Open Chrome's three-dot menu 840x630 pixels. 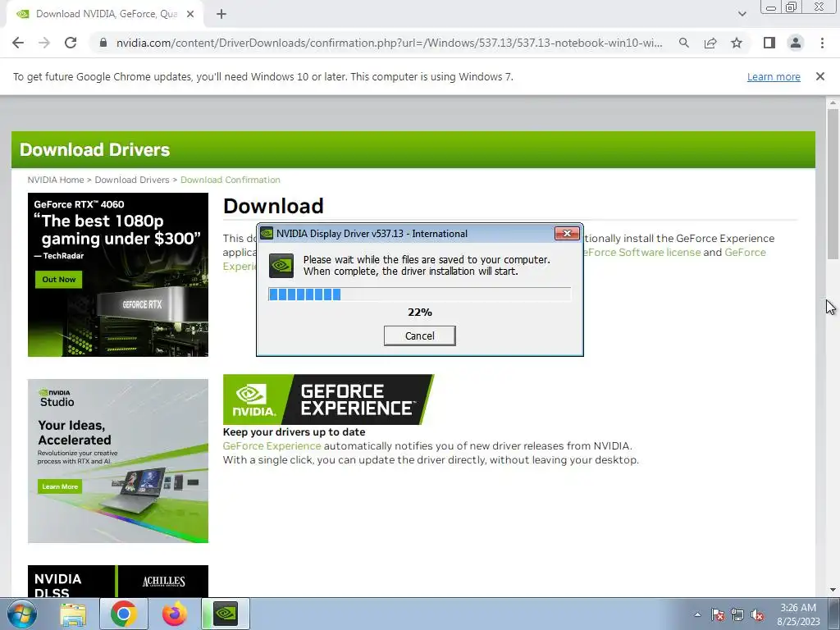(822, 43)
